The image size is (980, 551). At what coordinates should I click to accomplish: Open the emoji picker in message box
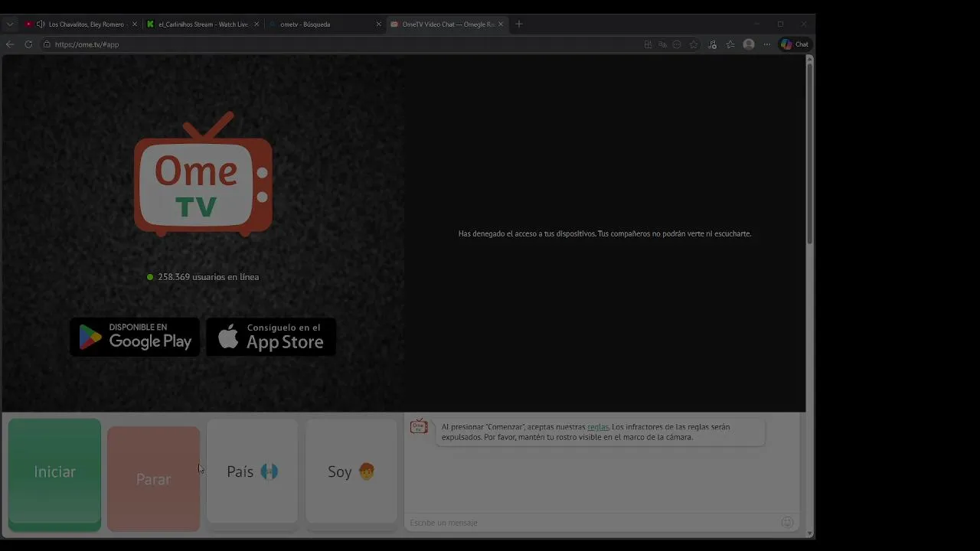[787, 523]
